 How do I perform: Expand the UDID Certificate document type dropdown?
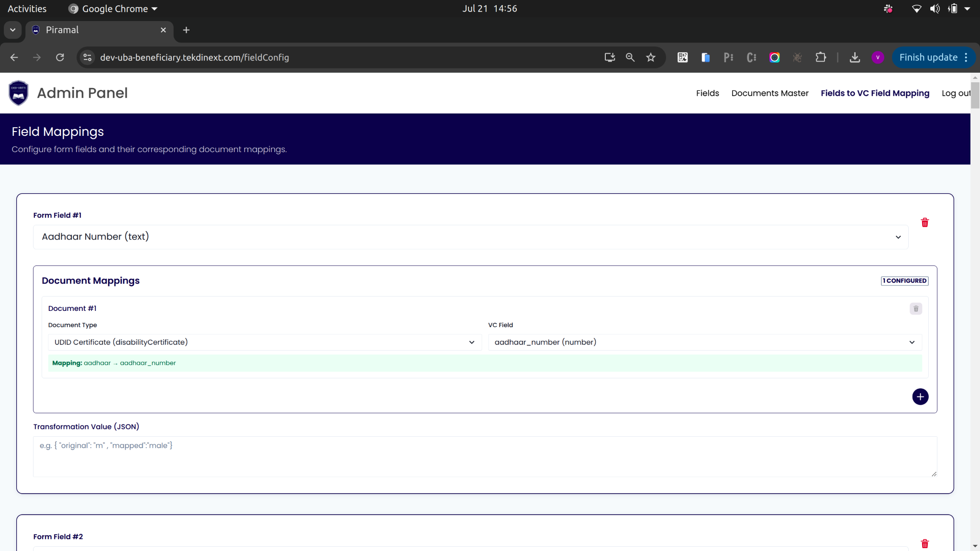(x=264, y=342)
